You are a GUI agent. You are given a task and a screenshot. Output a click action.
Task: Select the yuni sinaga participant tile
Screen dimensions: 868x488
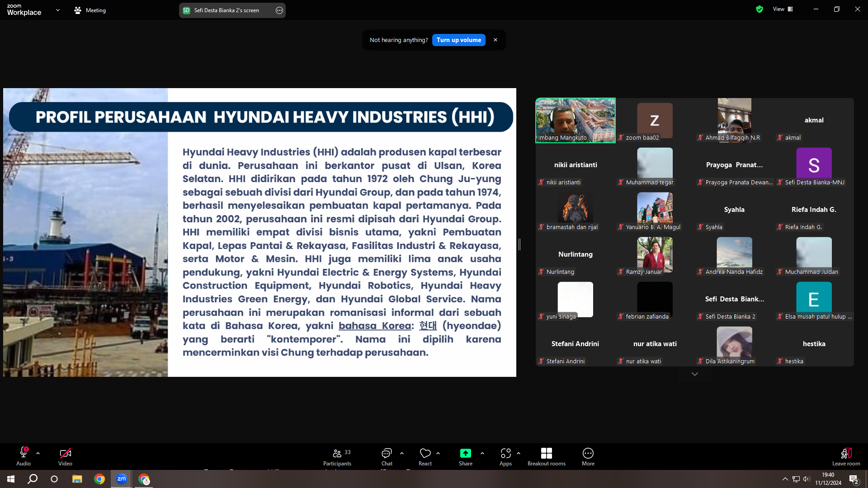coord(576,299)
